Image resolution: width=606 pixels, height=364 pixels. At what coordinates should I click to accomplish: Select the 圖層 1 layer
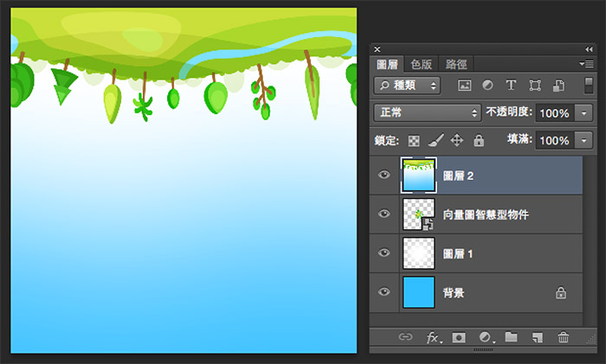coord(485,253)
